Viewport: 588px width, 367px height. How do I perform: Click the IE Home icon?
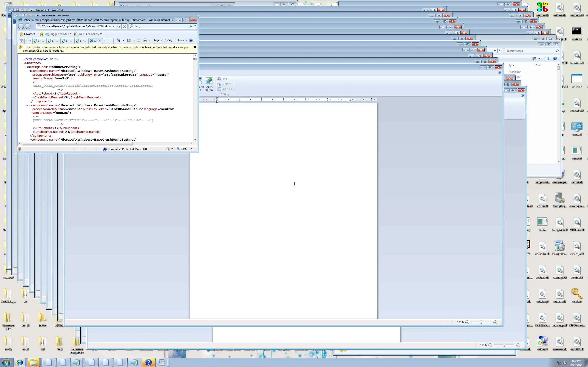click(119, 41)
